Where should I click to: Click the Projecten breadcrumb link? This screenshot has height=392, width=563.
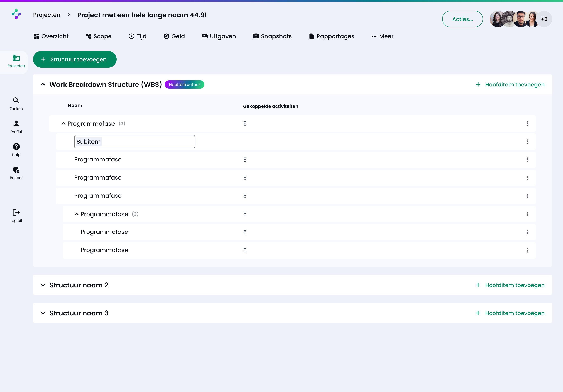click(47, 15)
